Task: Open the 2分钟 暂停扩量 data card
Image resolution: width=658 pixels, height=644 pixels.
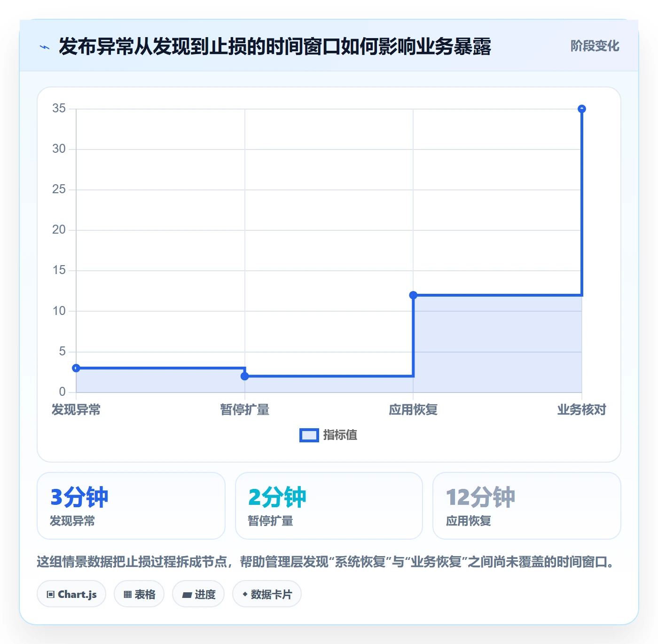Action: (329, 506)
